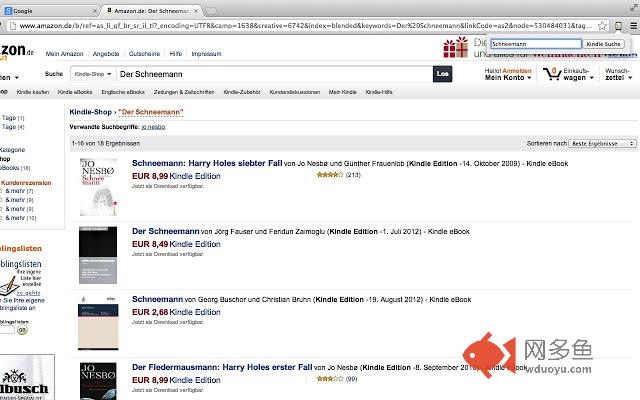Open the shopping cart icon
The width and height of the screenshot is (640, 400).
(552, 74)
